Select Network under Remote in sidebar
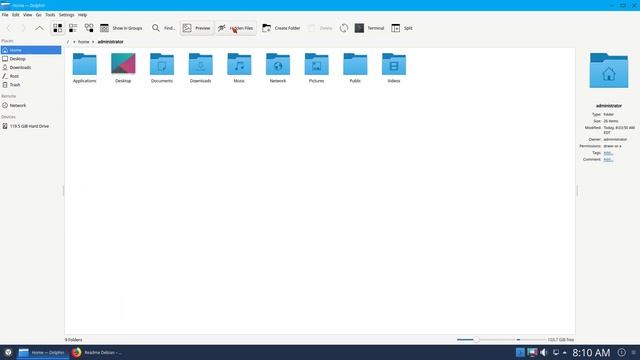This screenshot has width=640, height=360. (31, 105)
